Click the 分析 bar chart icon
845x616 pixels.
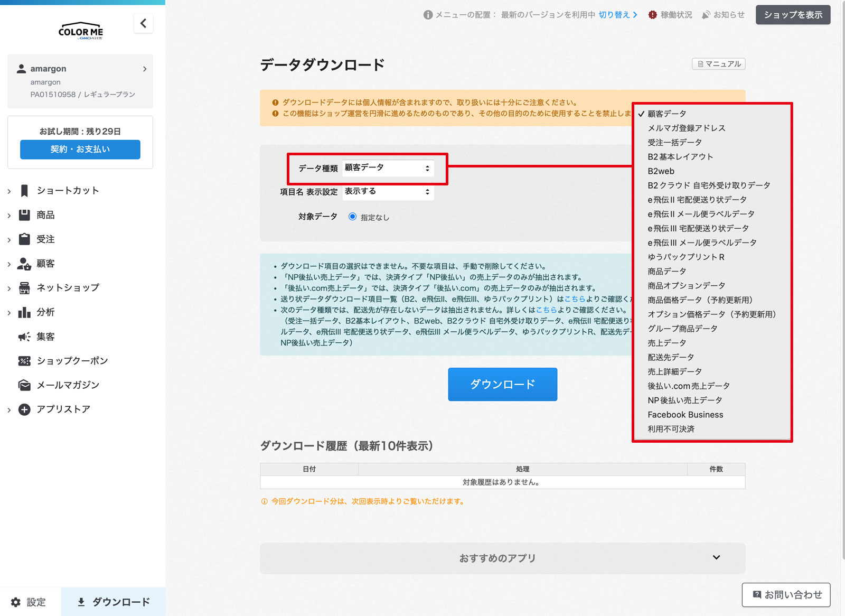coord(24,312)
